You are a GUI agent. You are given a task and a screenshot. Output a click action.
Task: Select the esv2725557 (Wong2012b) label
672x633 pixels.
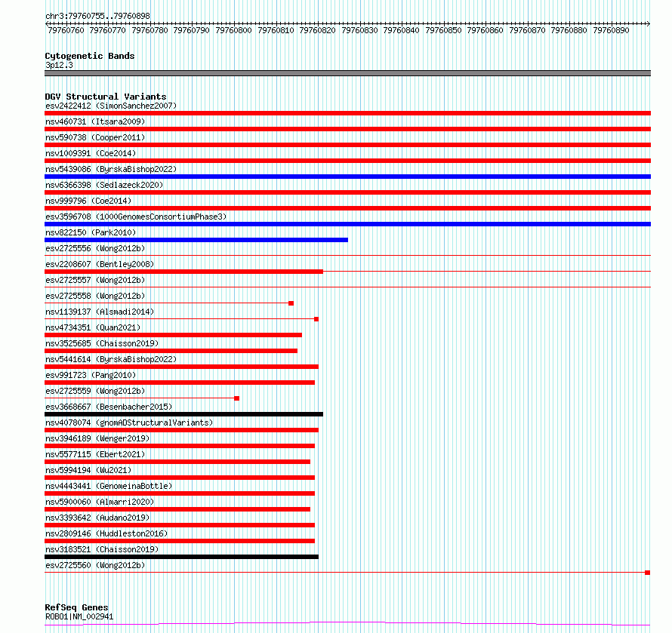point(95,280)
